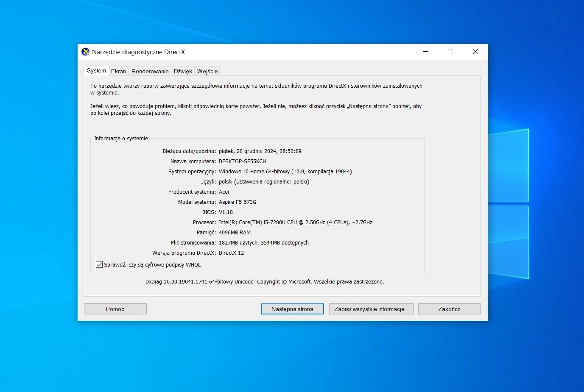This screenshot has height=392, width=584.
Task: Click the window title Narzędzie diagnostyczne DirectX
Action: 138,52
